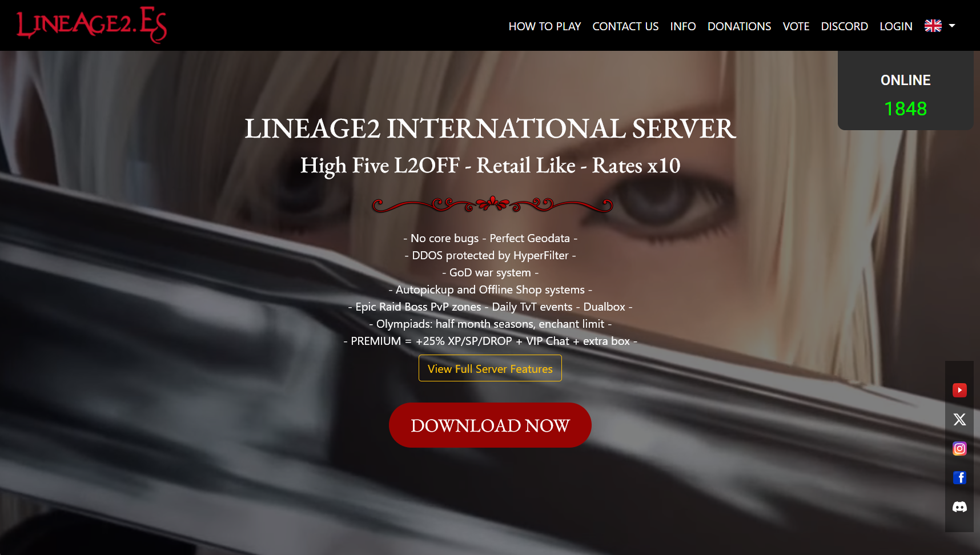Open the Discord menu item in the navbar
The height and width of the screenshot is (555, 980).
point(844,26)
